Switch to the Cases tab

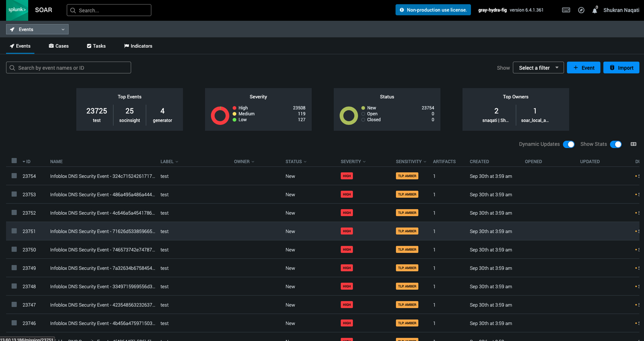[59, 46]
